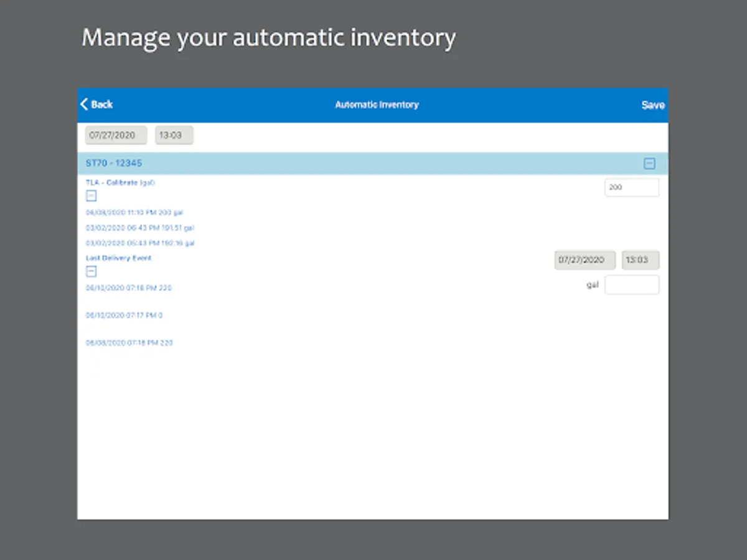The width and height of the screenshot is (747, 560).
Task: Collapse the TLA - Calibrate entries list
Action: (91, 195)
